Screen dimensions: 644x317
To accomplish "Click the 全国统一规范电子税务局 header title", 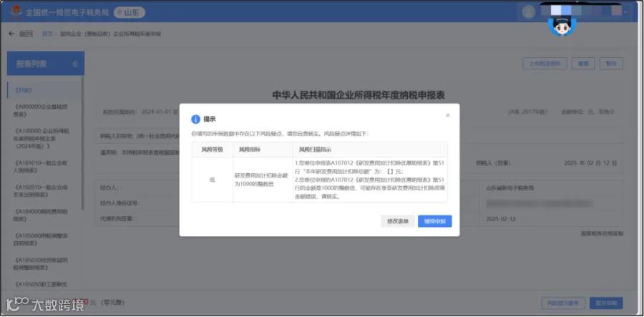I will [x=67, y=12].
